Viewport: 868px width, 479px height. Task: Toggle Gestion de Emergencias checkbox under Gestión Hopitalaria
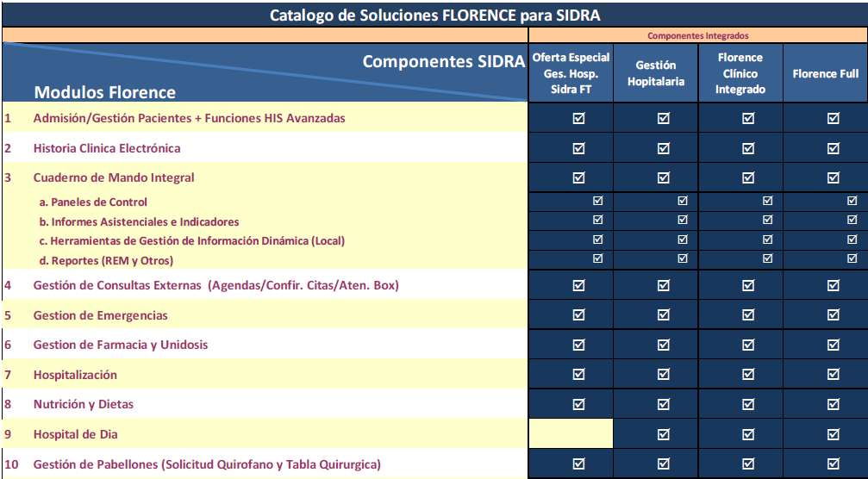(663, 314)
